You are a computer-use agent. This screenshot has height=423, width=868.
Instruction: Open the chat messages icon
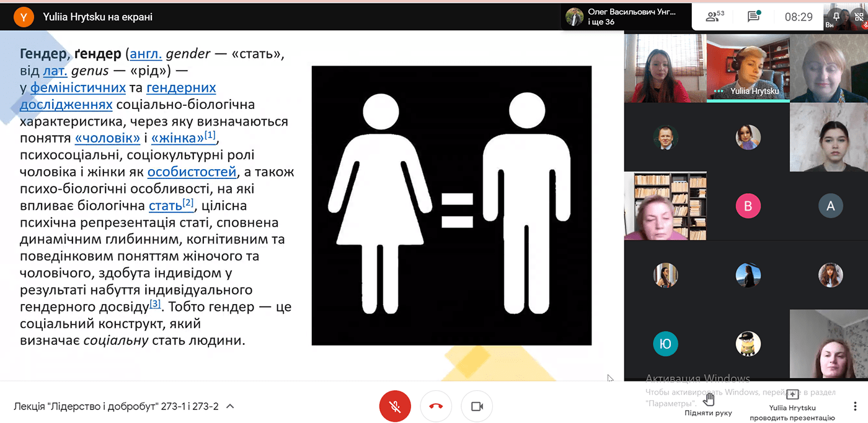coord(754,17)
